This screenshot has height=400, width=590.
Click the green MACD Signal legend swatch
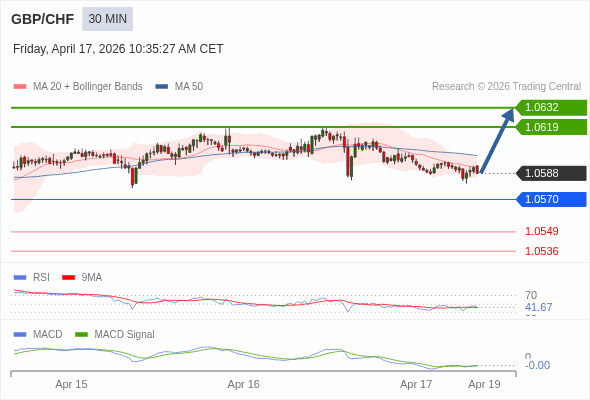(81, 335)
